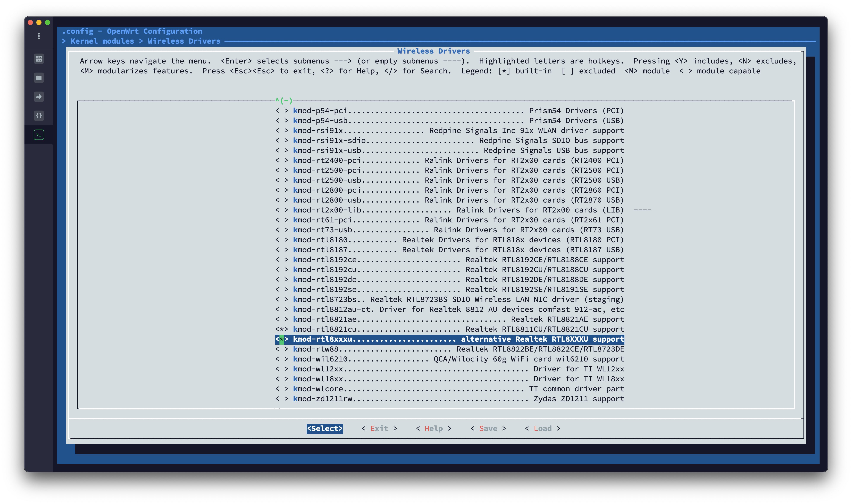Open the SFTP folder icon in sidebar

point(39,78)
